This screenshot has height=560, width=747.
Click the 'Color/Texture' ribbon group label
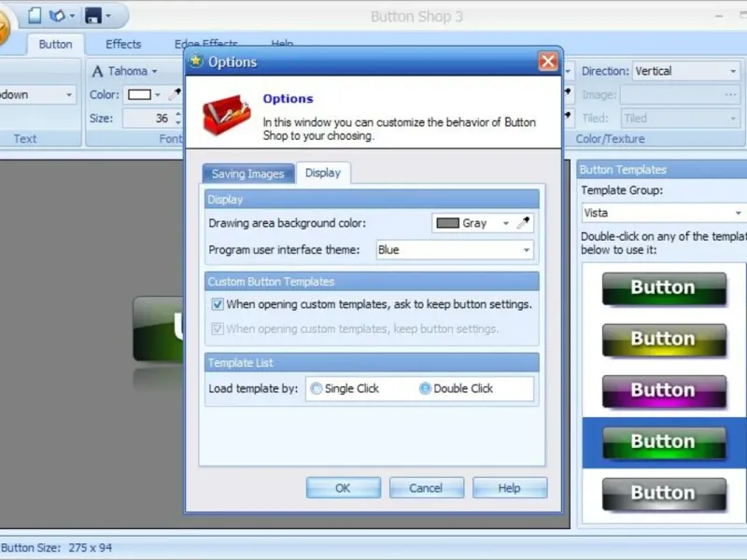611,138
